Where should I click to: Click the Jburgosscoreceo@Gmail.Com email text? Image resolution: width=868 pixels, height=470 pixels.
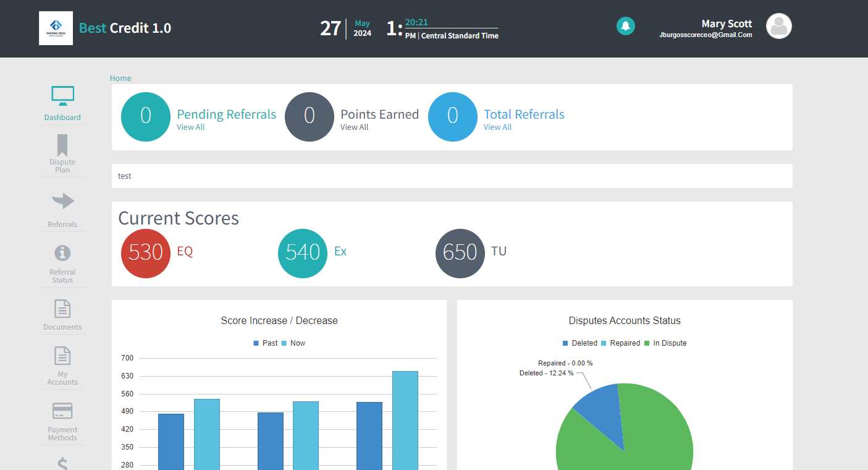(706, 35)
